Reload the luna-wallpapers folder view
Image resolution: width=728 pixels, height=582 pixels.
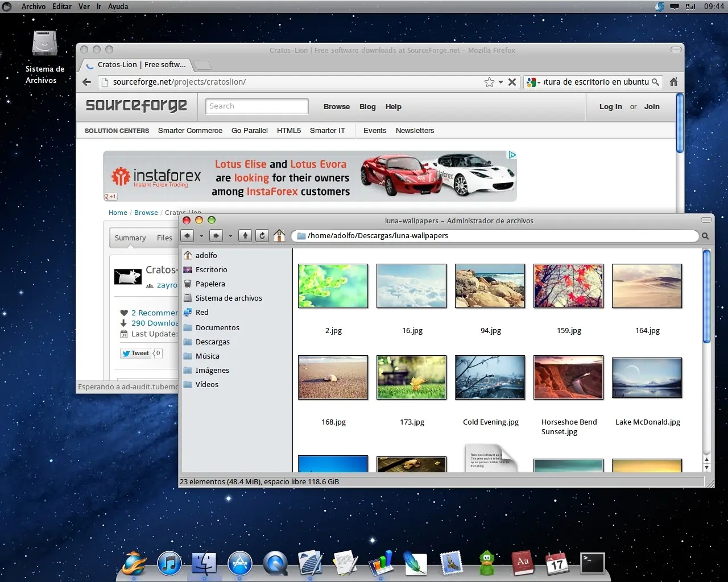(x=262, y=235)
